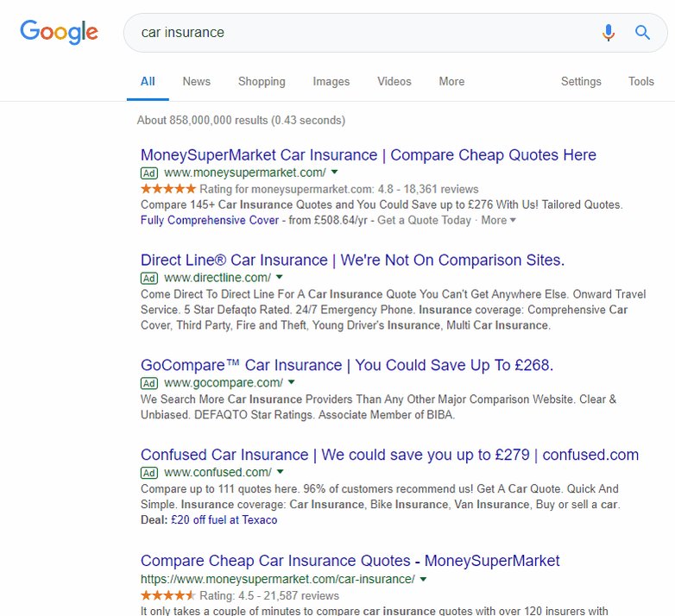This screenshot has width=675, height=616.
Task: Expand arrow next to moneysupermarket.com/car-insurance/ URL
Action: point(423,579)
